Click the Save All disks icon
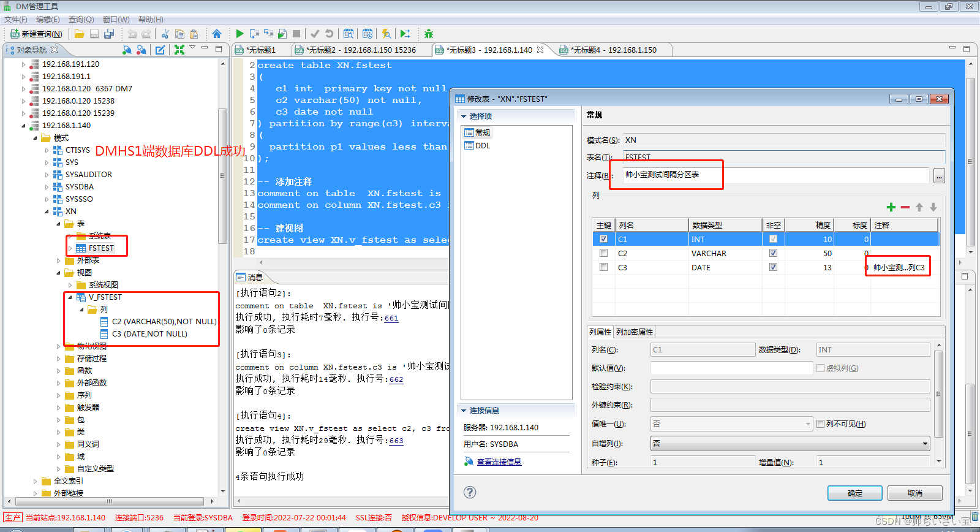Screen dimensions: 980x532 coord(109,34)
